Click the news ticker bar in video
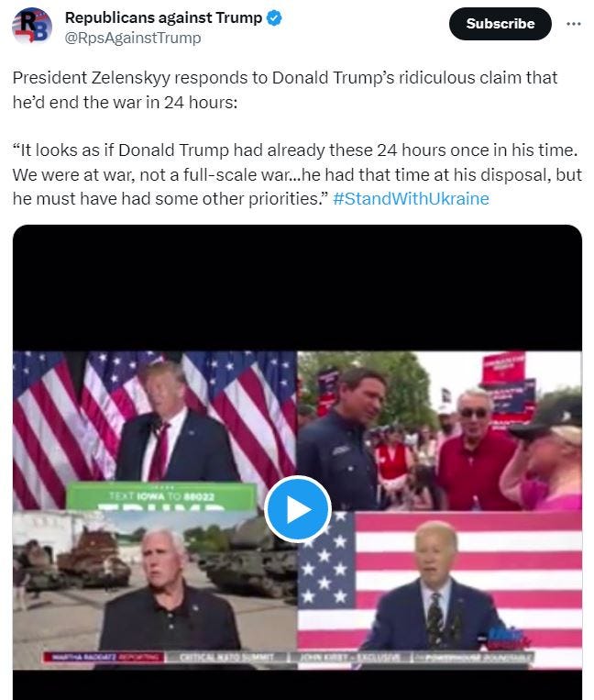The height and width of the screenshot is (700, 594). (288, 657)
